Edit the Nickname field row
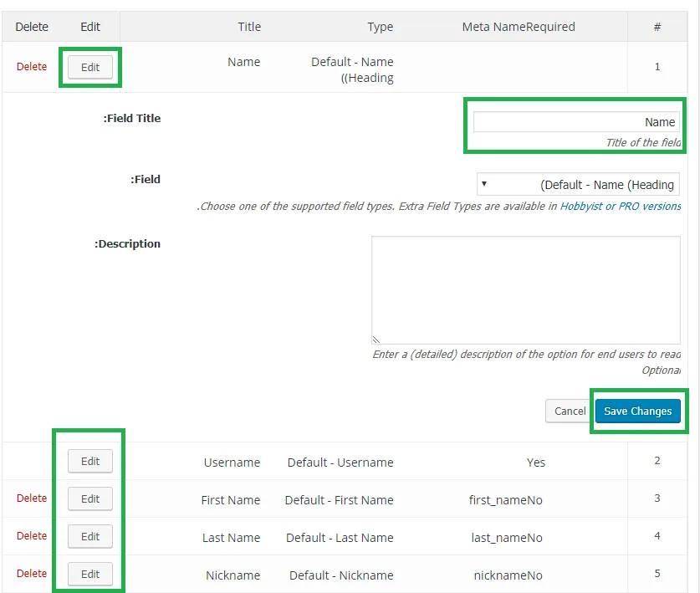This screenshot has height=593, width=700. (90, 574)
